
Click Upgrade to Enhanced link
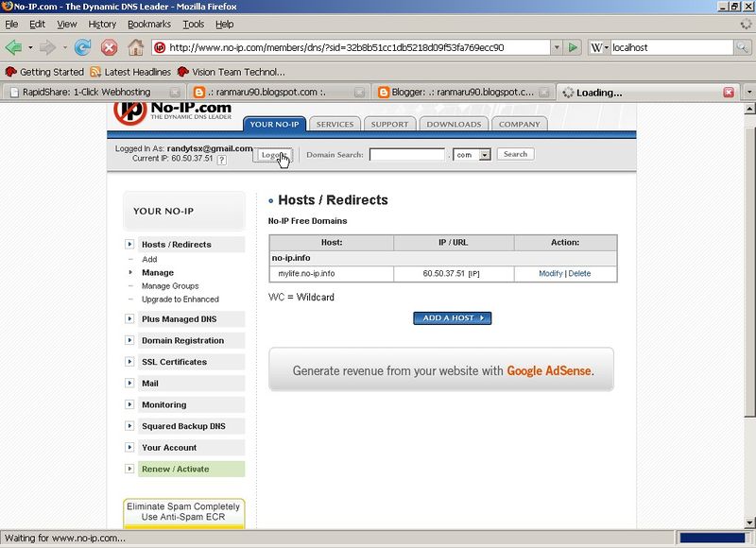pyautogui.click(x=180, y=300)
